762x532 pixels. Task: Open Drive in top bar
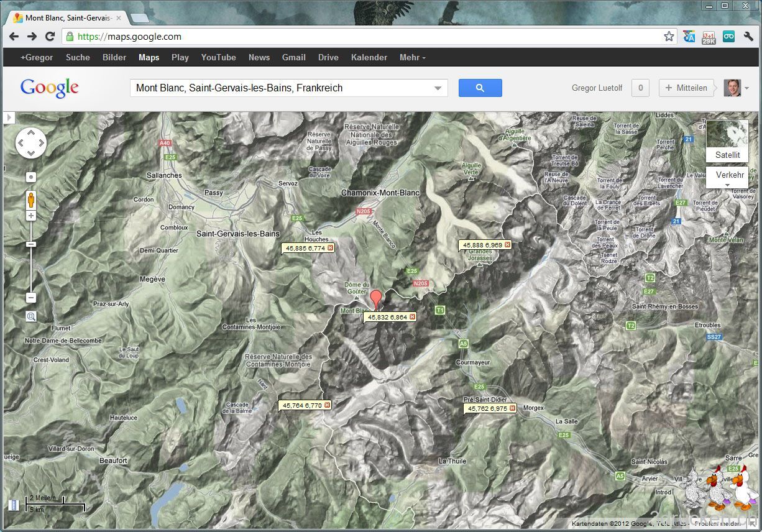pos(328,57)
